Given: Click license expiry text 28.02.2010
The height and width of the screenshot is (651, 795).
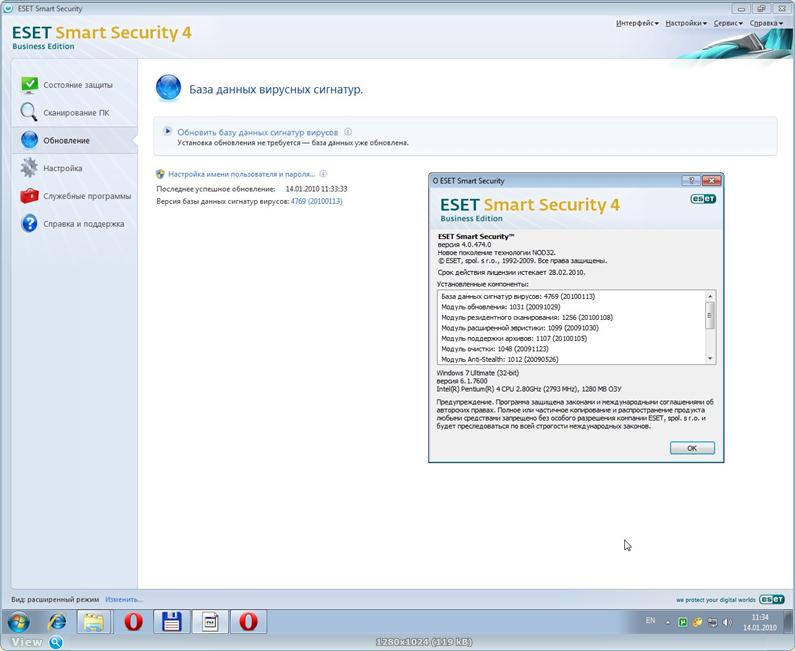Looking at the screenshot, I should 567,272.
